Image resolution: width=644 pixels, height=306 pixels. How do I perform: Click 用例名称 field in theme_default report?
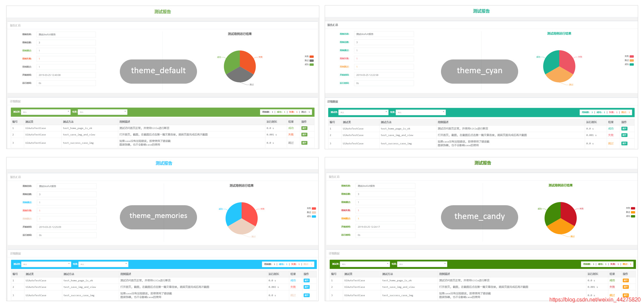[66, 34]
